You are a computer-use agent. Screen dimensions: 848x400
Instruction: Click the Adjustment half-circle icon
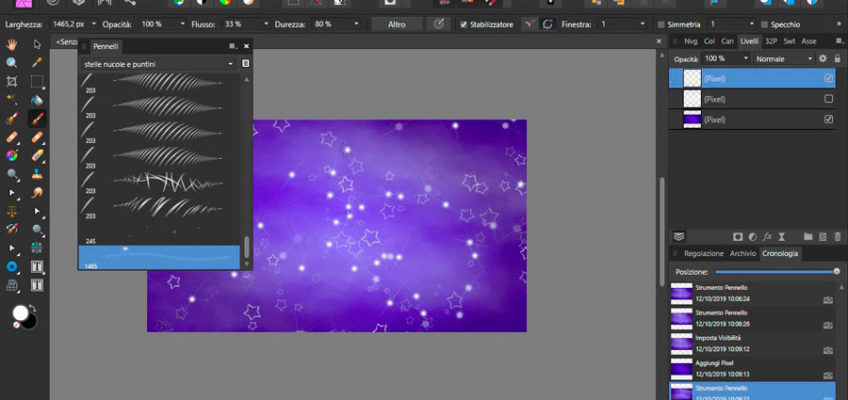752,237
